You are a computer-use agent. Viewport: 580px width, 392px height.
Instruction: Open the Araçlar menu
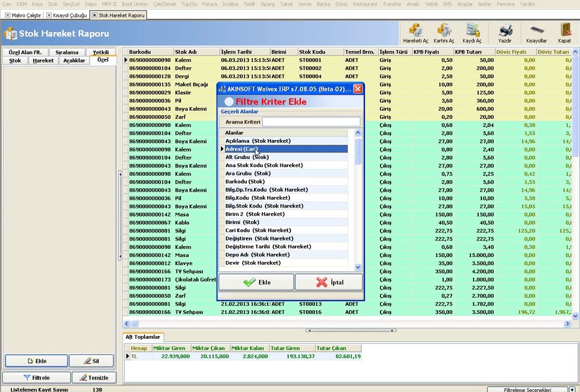(x=465, y=4)
